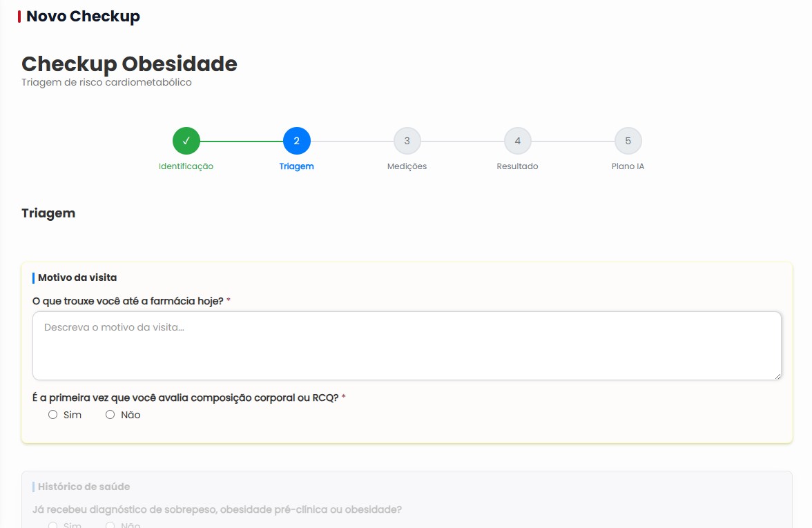This screenshot has width=812, height=528.
Task: Open step 4 circle for Resultado
Action: (x=517, y=141)
